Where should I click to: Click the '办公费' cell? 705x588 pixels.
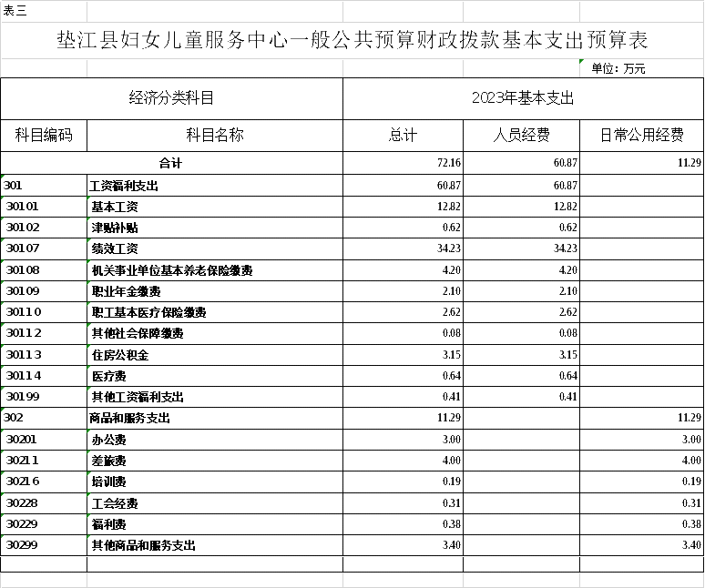[215, 440]
